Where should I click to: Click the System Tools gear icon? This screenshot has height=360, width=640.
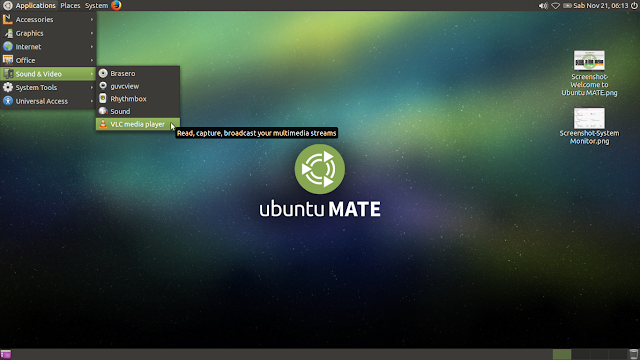[8, 87]
